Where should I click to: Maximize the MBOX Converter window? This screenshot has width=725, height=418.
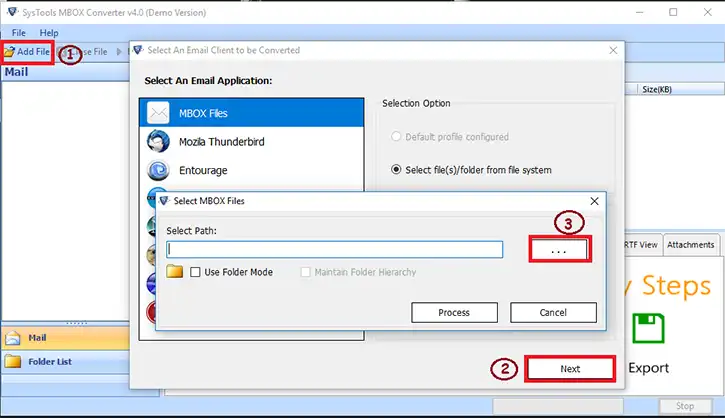coord(673,12)
